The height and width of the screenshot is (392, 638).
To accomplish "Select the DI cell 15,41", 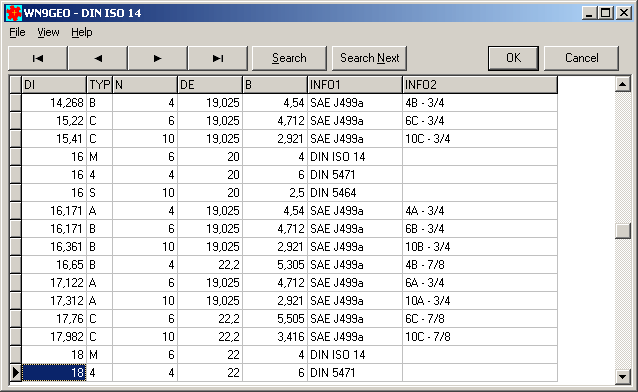I will 54,139.
